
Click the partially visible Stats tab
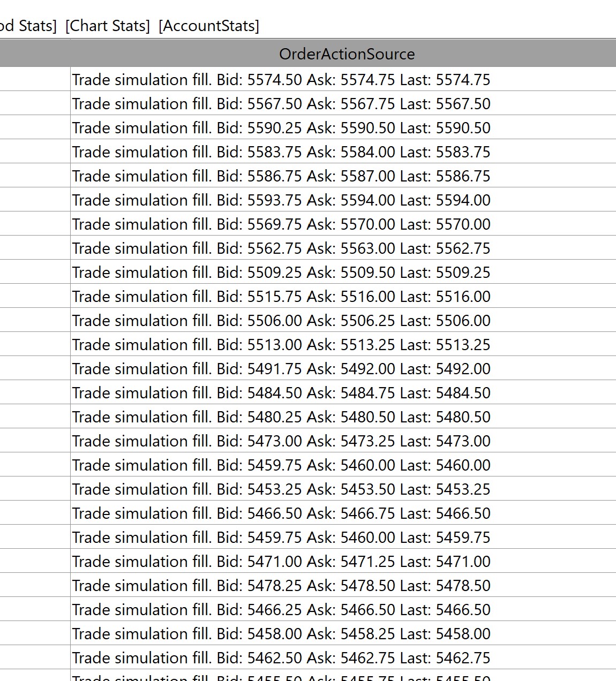click(28, 26)
